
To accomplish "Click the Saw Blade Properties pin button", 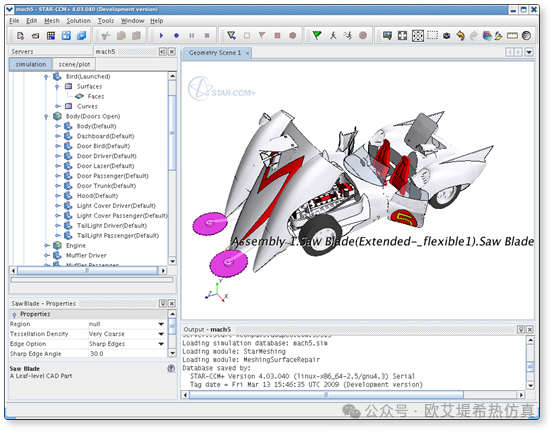I will pos(163,304).
